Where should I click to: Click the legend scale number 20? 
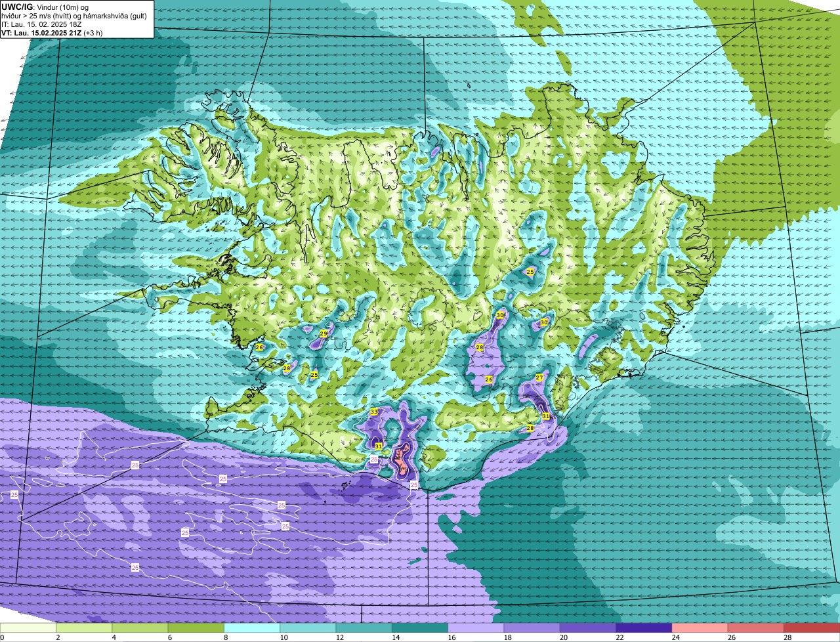(563, 637)
